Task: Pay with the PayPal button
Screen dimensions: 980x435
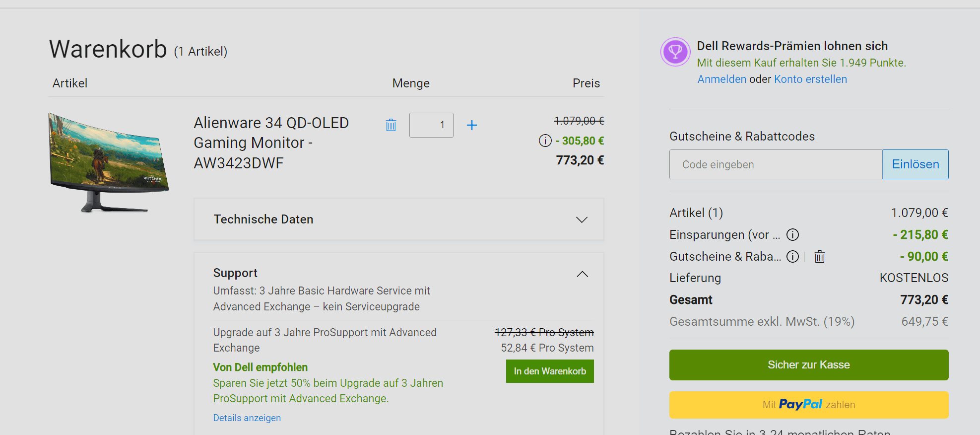Action: [809, 405]
